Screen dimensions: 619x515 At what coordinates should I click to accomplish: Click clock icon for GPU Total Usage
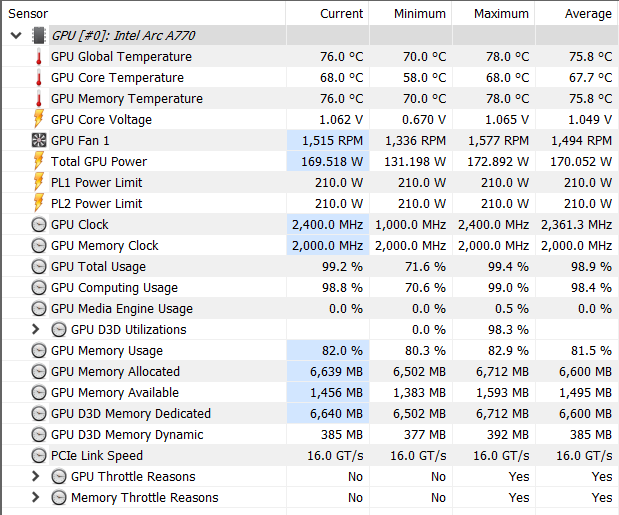pyautogui.click(x=39, y=266)
